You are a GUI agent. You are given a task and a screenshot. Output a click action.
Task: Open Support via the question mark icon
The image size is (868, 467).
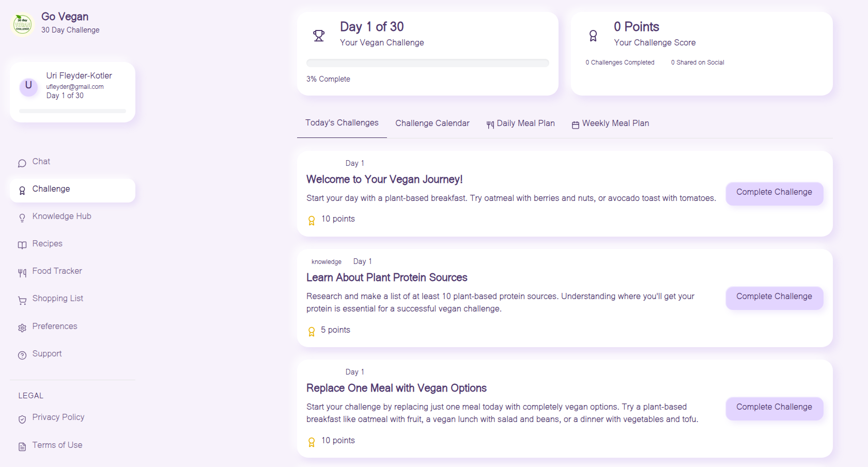[x=22, y=355]
